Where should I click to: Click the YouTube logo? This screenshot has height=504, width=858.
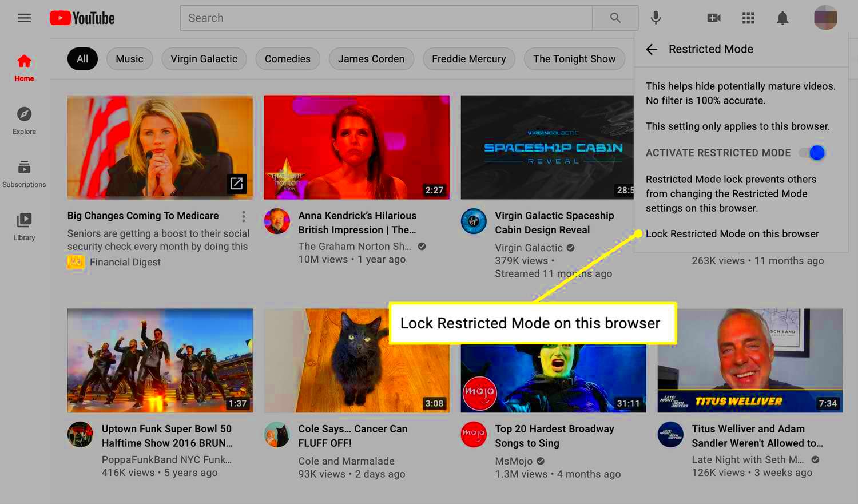coord(82,18)
